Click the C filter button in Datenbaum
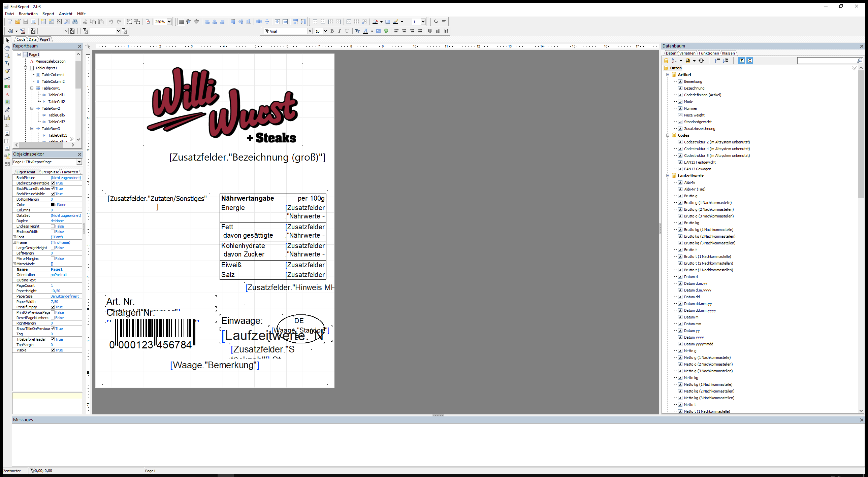 coord(750,61)
